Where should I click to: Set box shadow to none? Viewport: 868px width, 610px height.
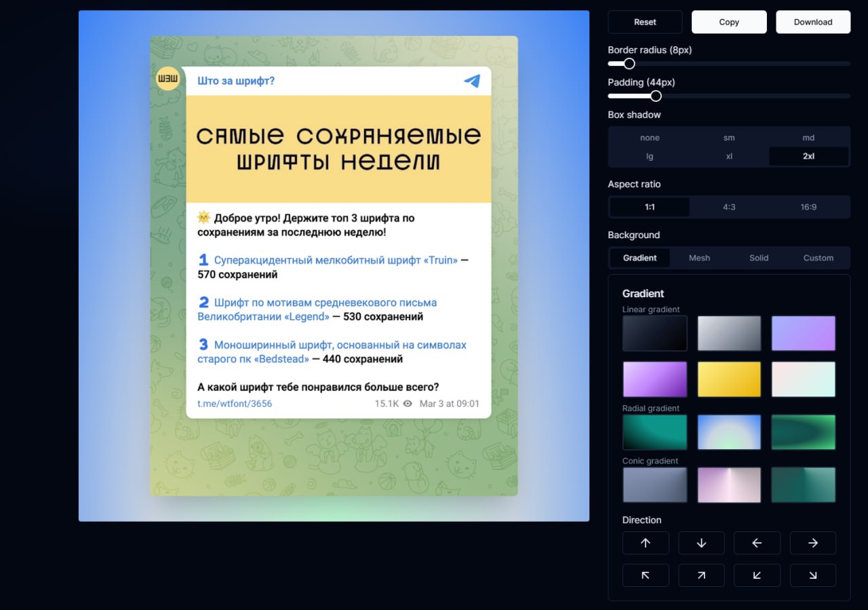(650, 137)
